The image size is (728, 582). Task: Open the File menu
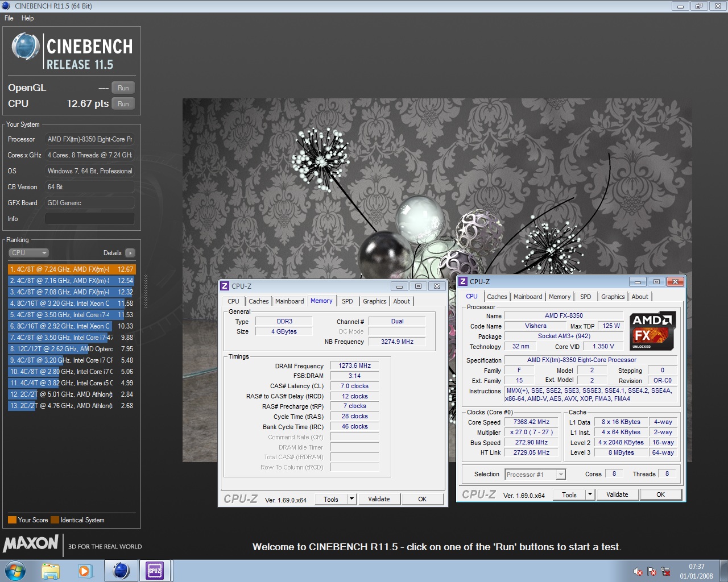click(x=9, y=18)
